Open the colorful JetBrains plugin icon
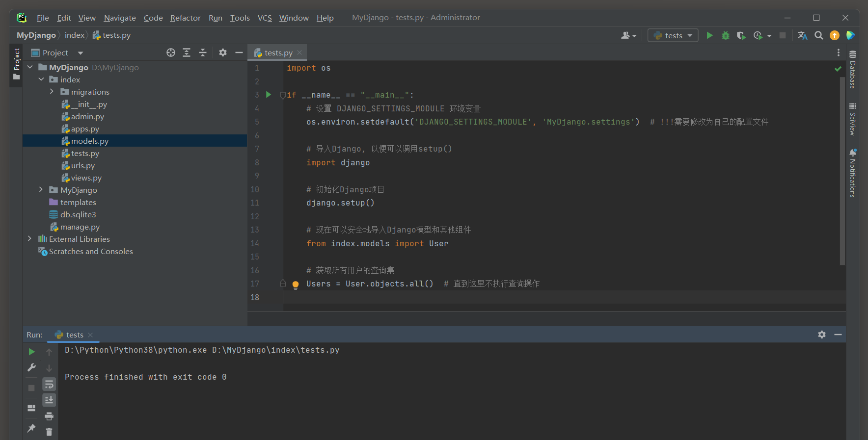This screenshot has height=440, width=868. point(851,35)
